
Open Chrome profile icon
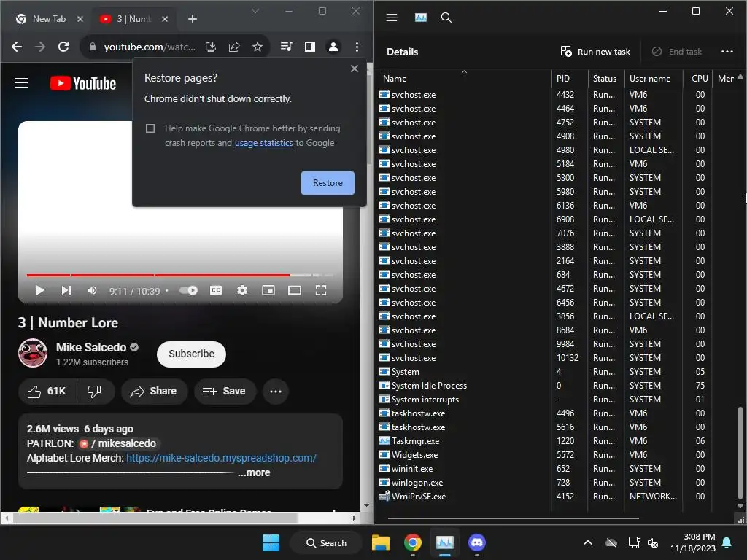[x=333, y=47]
